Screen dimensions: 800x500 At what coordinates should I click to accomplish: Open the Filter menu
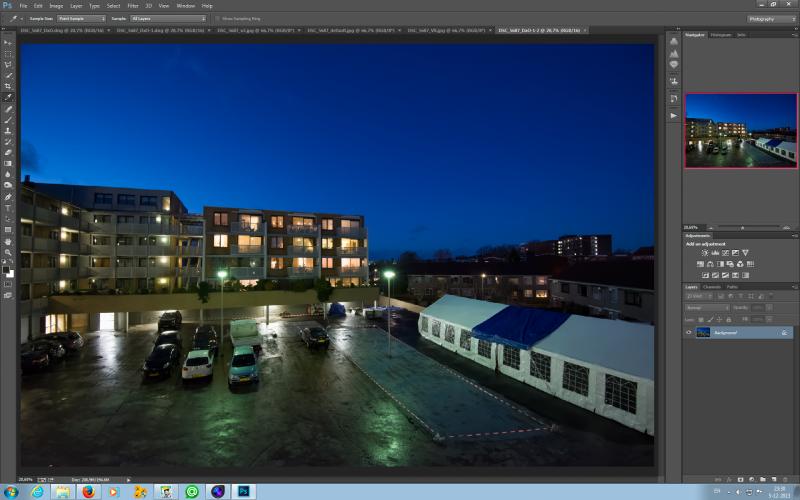pos(133,6)
